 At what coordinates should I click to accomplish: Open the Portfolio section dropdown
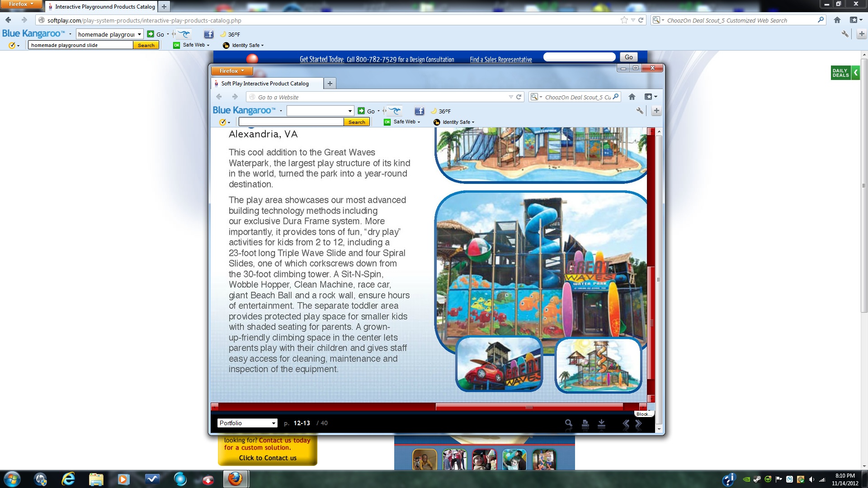point(247,423)
